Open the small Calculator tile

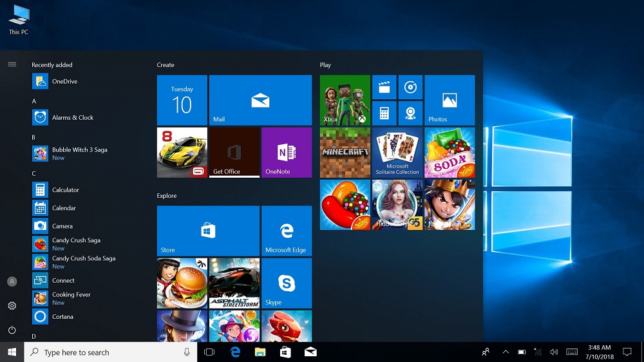point(384,113)
